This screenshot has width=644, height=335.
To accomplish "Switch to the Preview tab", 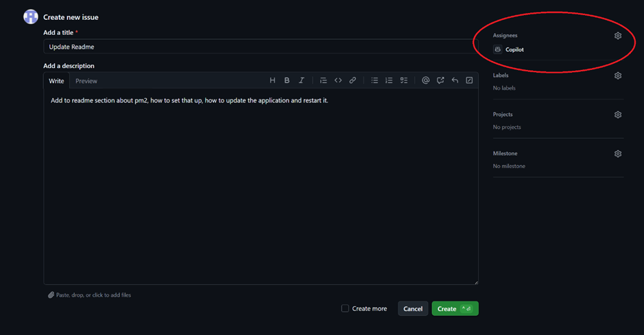I will tap(86, 81).
